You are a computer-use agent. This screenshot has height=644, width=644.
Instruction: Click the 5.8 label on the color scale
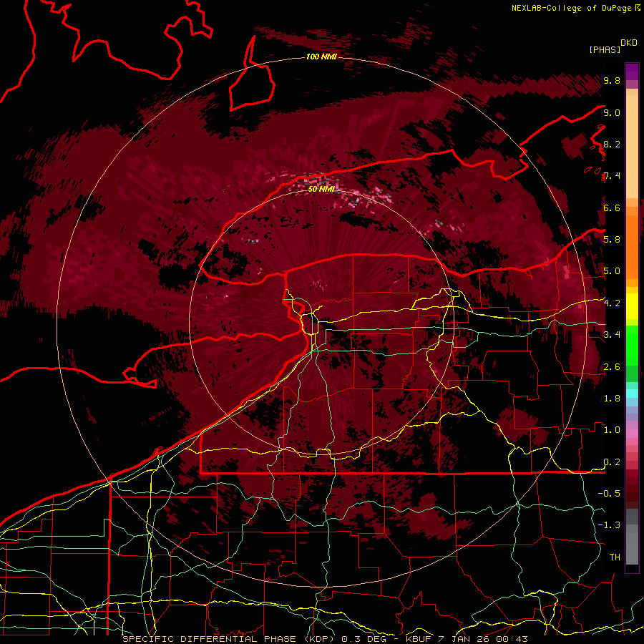coord(612,240)
